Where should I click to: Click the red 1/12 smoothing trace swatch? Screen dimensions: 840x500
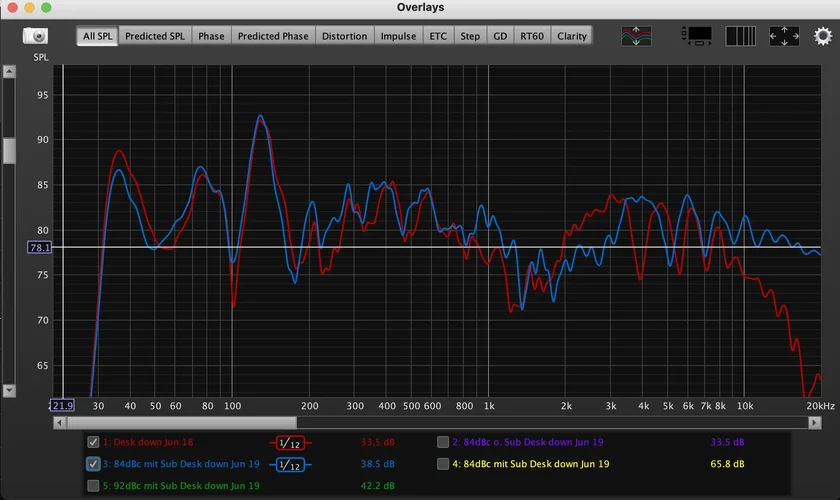point(291,441)
